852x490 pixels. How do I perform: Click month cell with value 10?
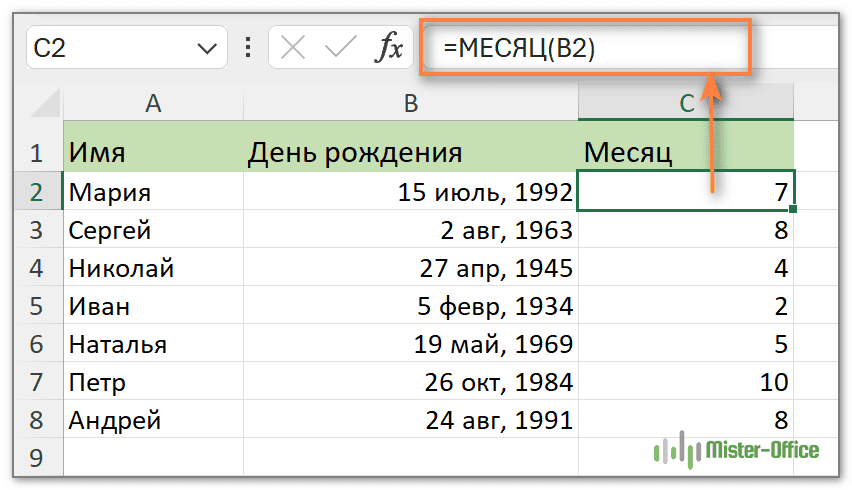coord(686,382)
